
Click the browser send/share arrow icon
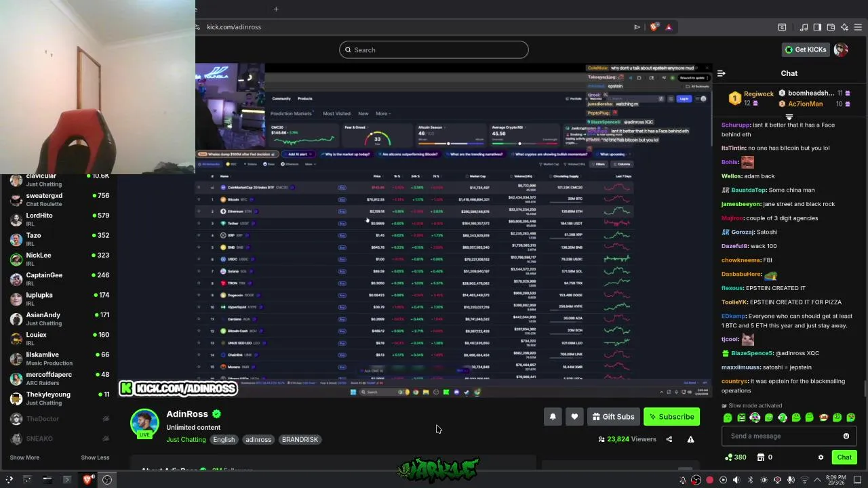[637, 27]
